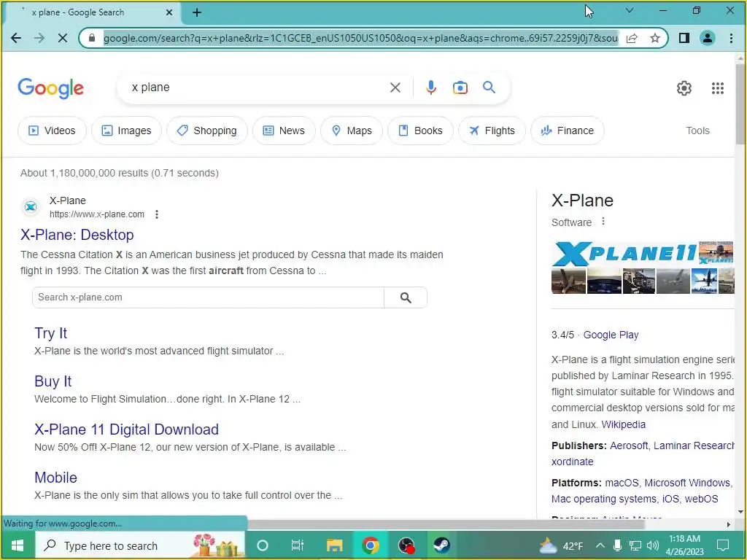Open Task View on the taskbar
The height and width of the screenshot is (560, 747).
click(x=298, y=545)
